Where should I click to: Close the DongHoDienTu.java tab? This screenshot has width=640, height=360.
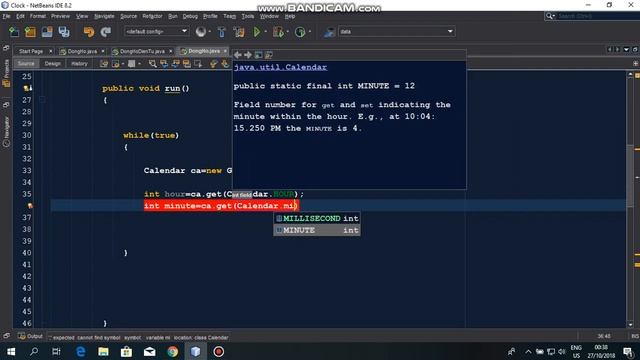171,51
